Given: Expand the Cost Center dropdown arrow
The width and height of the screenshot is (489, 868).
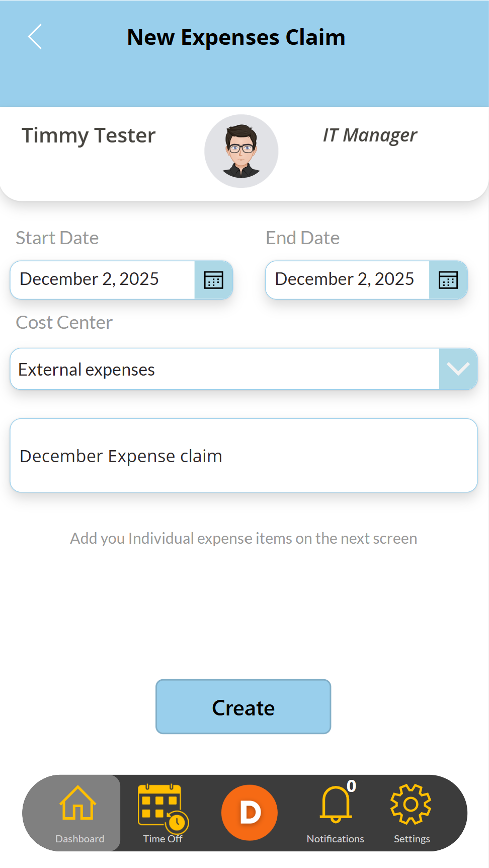Looking at the screenshot, I should tap(458, 369).
